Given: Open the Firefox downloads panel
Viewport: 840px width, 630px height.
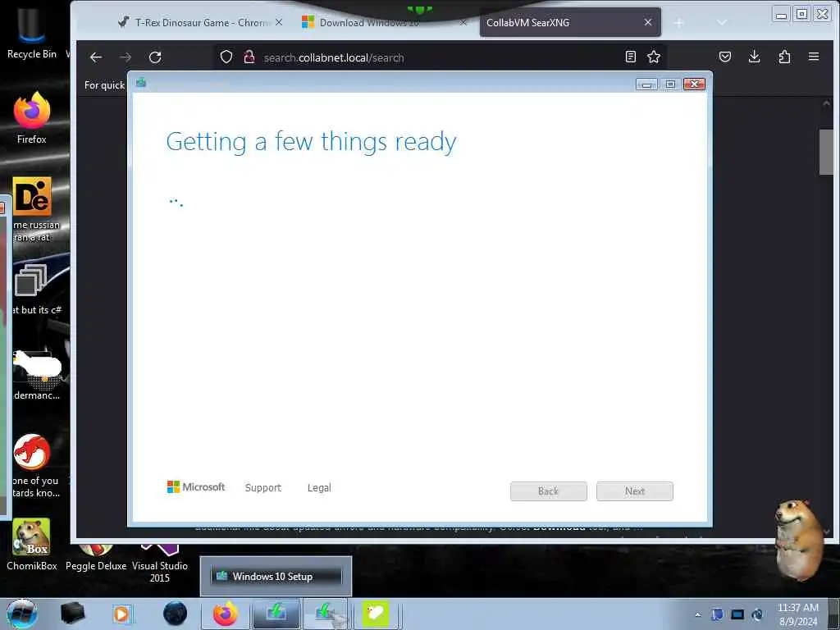Looking at the screenshot, I should click(755, 57).
